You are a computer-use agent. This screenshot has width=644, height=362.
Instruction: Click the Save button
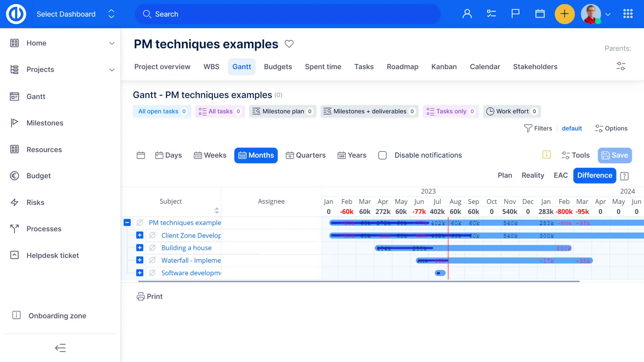[x=614, y=155]
